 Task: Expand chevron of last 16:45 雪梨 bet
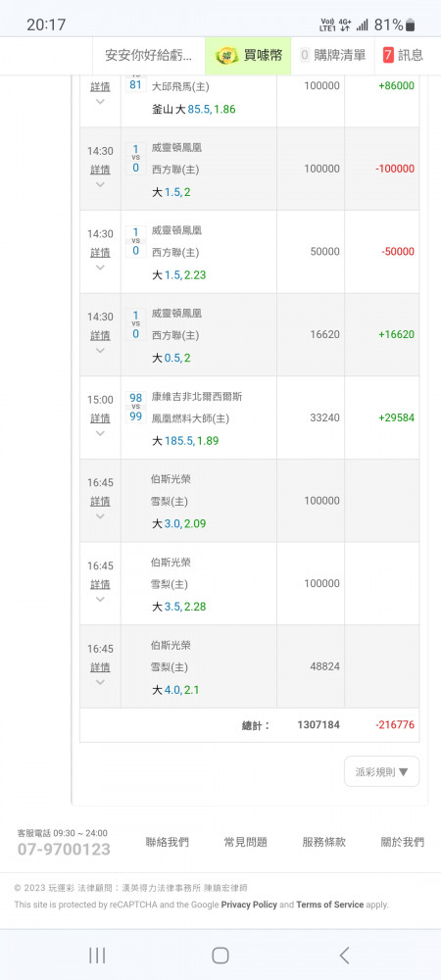point(100,682)
